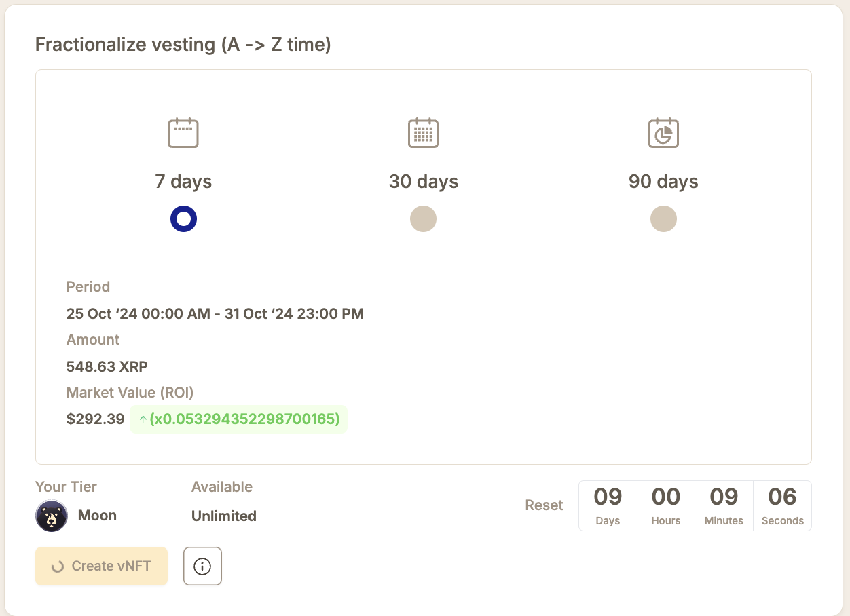Pick the 90 days radio option

[663, 220]
